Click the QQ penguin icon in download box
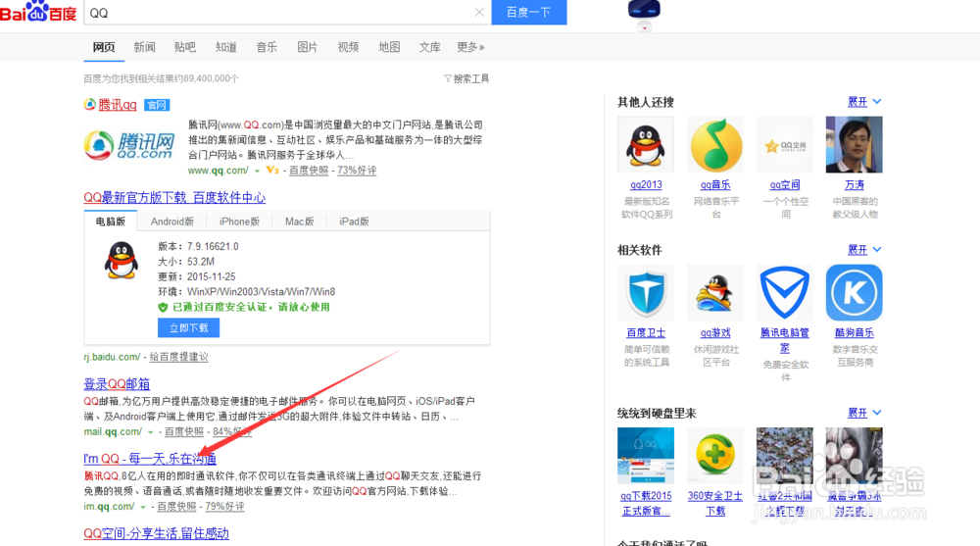The height and width of the screenshot is (546, 980). pos(122,260)
